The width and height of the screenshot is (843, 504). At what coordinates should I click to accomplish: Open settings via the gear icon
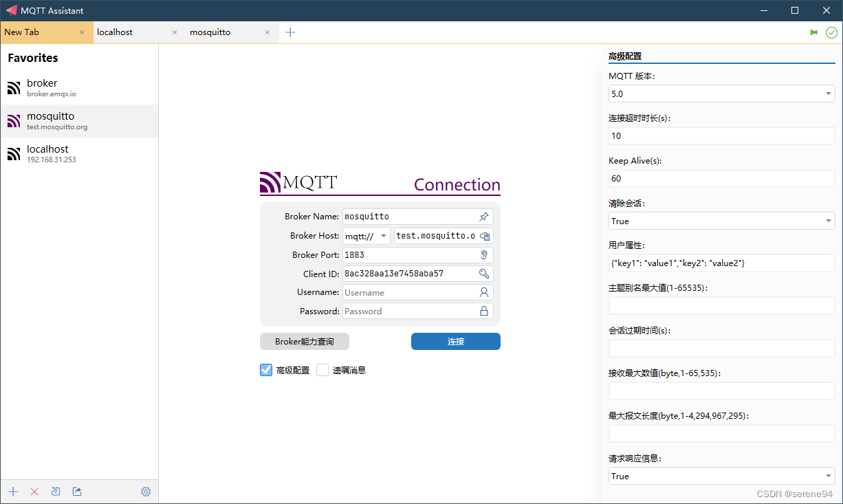coord(146,492)
